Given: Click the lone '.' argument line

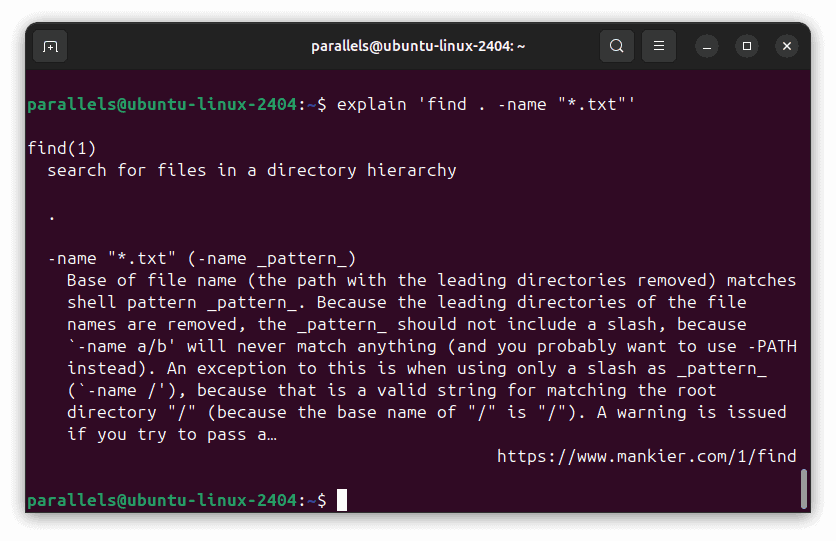Looking at the screenshot, I should [x=52, y=218].
